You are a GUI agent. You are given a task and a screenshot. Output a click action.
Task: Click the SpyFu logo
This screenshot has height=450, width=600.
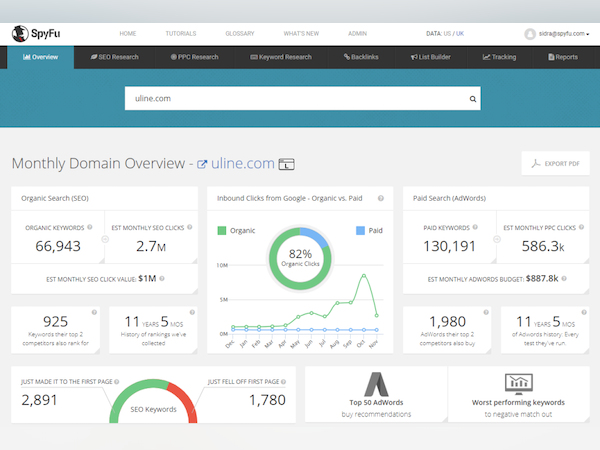click(36, 34)
